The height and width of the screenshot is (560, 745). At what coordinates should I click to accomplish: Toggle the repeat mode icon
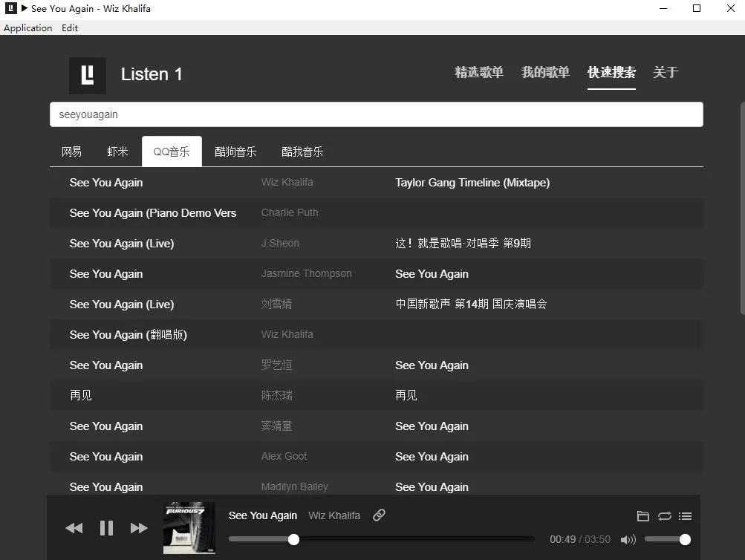664,516
